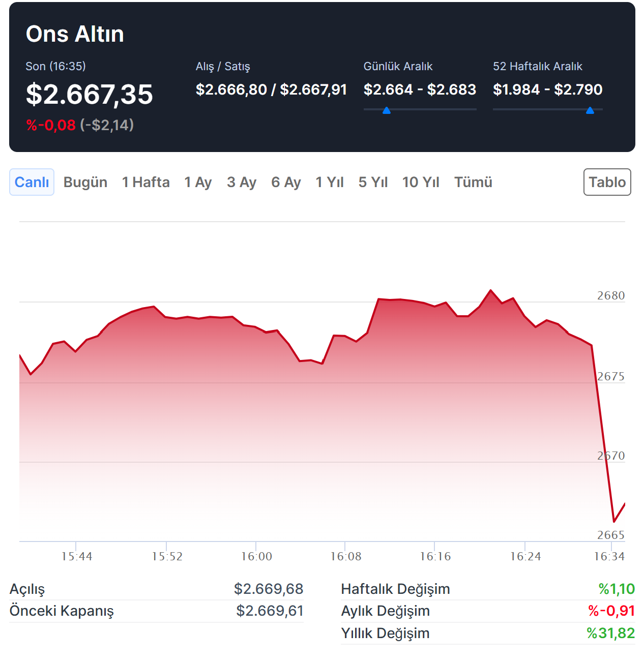Click the 16:00 time axis label
This screenshot has width=644, height=662.
coord(256,556)
